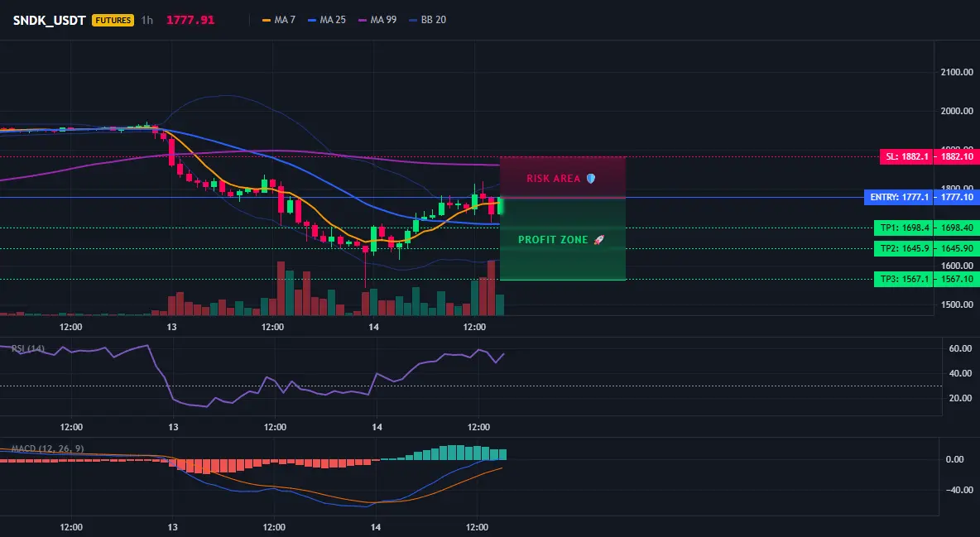Click the RSI (14) indicator label
Viewport: 980px width, 537px height.
[x=28, y=348]
